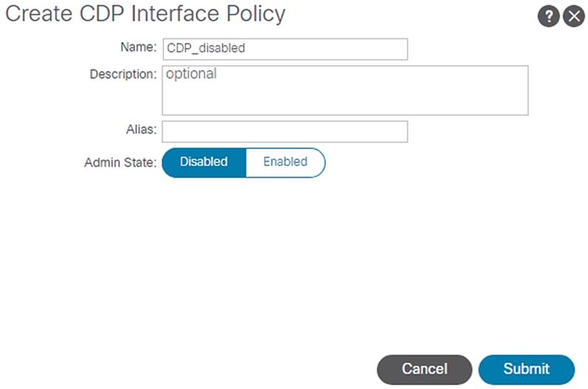588x389 pixels.
Task: Focus the empty Alias input field
Action: coord(284,131)
